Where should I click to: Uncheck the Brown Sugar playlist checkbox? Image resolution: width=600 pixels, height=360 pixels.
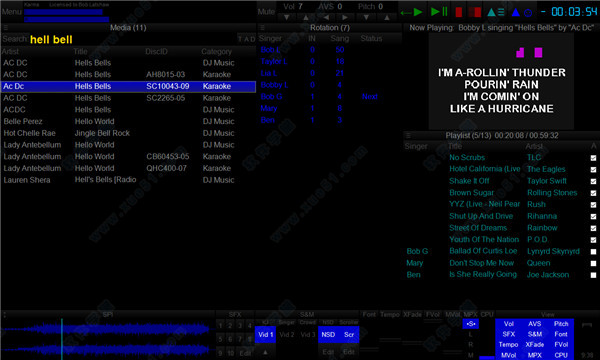593,193
